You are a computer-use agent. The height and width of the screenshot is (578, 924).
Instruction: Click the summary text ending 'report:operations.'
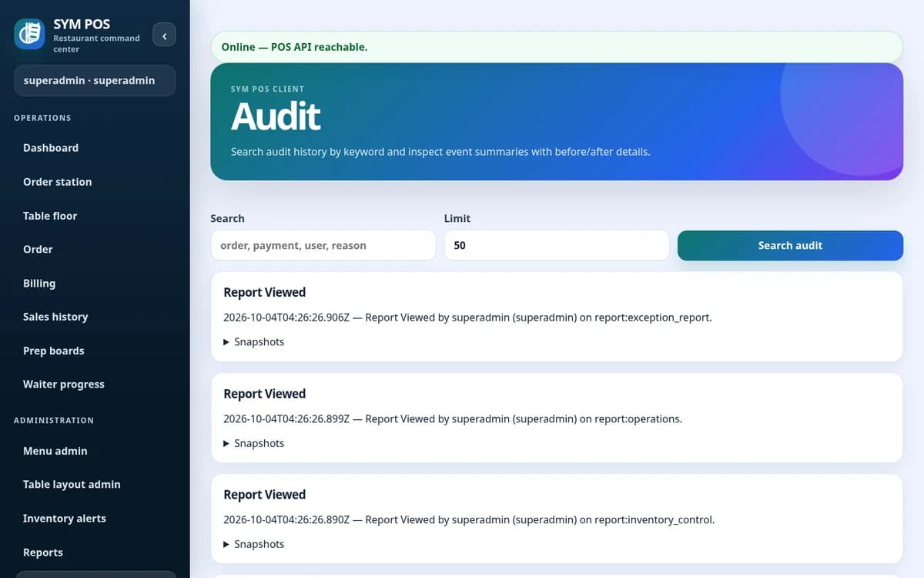coord(453,419)
